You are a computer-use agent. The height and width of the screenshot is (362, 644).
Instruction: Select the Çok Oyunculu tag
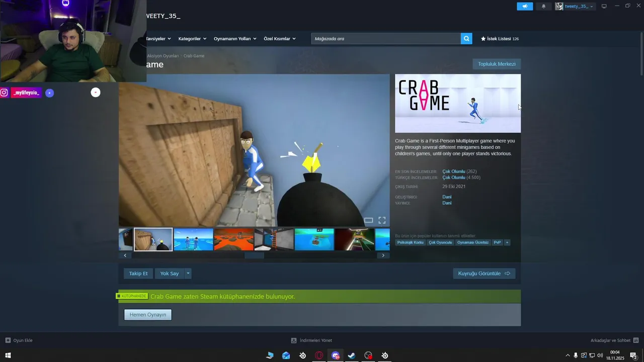[x=440, y=242]
